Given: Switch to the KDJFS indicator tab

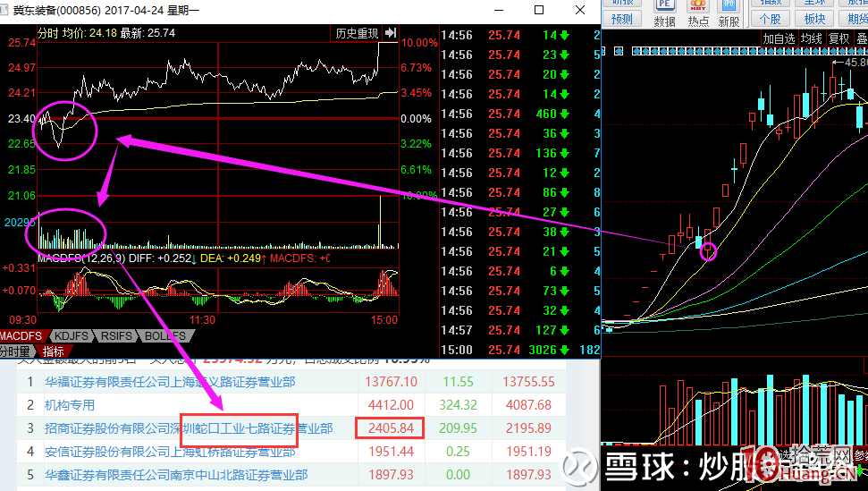Looking at the screenshot, I should [72, 336].
